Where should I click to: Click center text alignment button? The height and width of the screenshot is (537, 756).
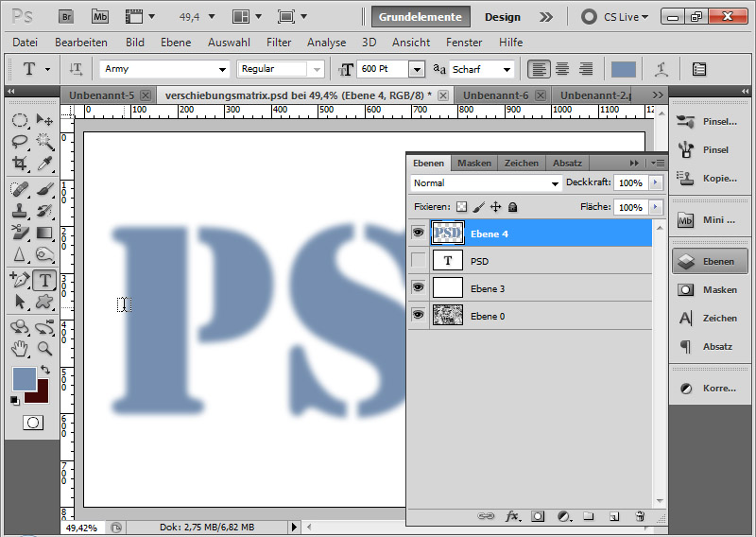[562, 69]
